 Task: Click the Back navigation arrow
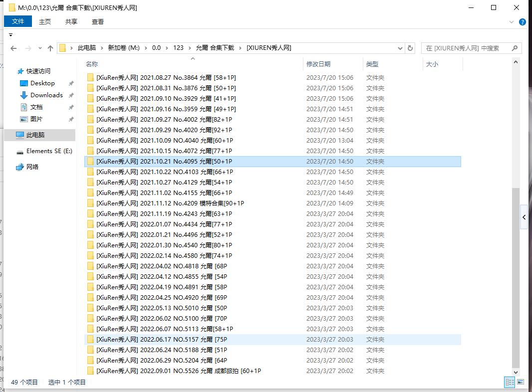[x=13, y=48]
